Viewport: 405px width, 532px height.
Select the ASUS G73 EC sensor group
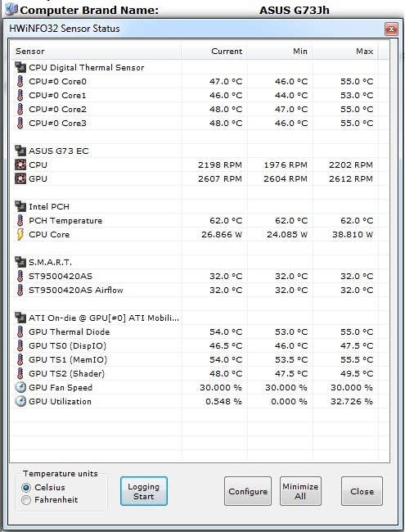[96, 151]
